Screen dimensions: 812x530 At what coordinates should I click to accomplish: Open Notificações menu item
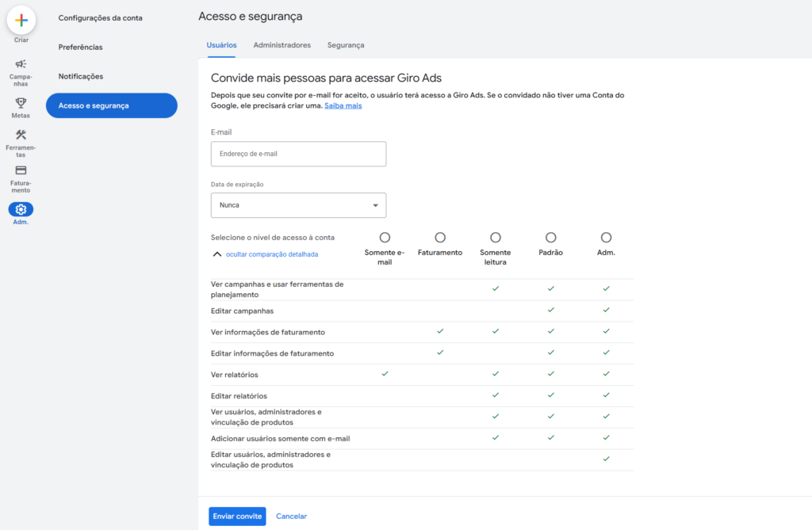click(81, 76)
